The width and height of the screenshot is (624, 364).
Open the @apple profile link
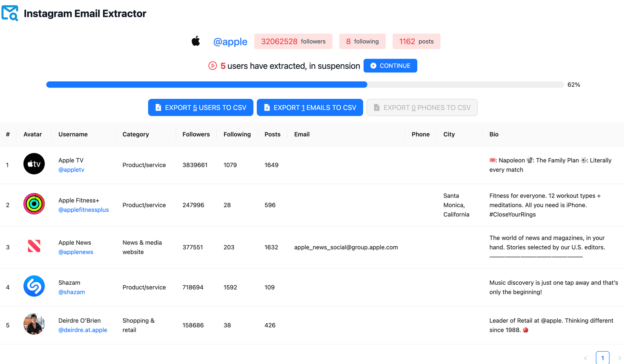pyautogui.click(x=230, y=42)
